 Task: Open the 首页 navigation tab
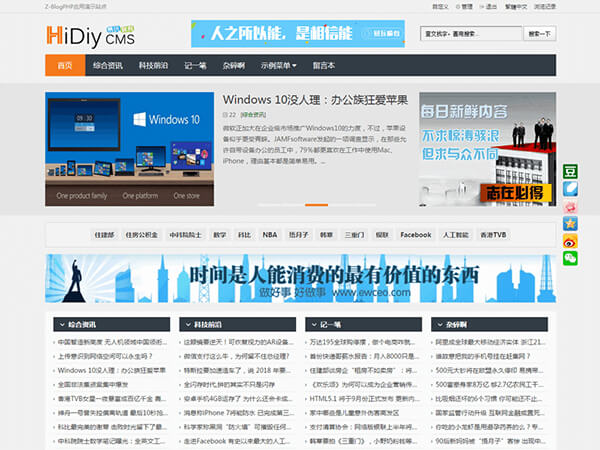click(x=65, y=66)
